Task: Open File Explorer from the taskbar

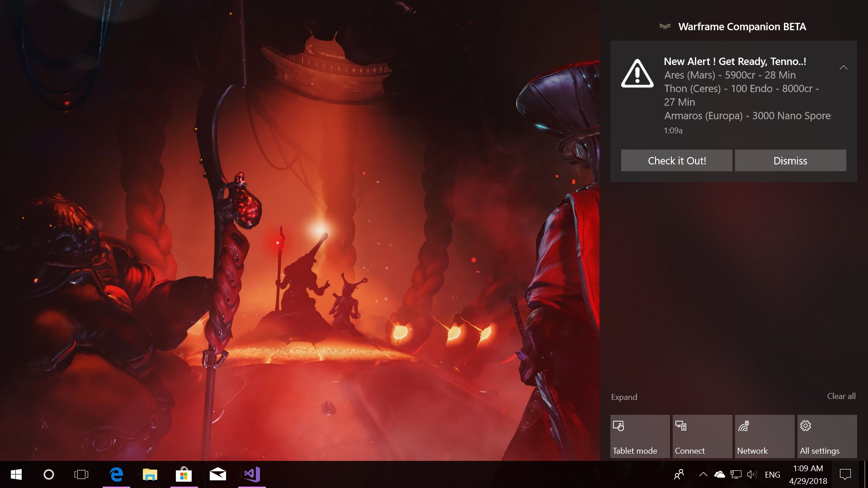Action: (150, 474)
